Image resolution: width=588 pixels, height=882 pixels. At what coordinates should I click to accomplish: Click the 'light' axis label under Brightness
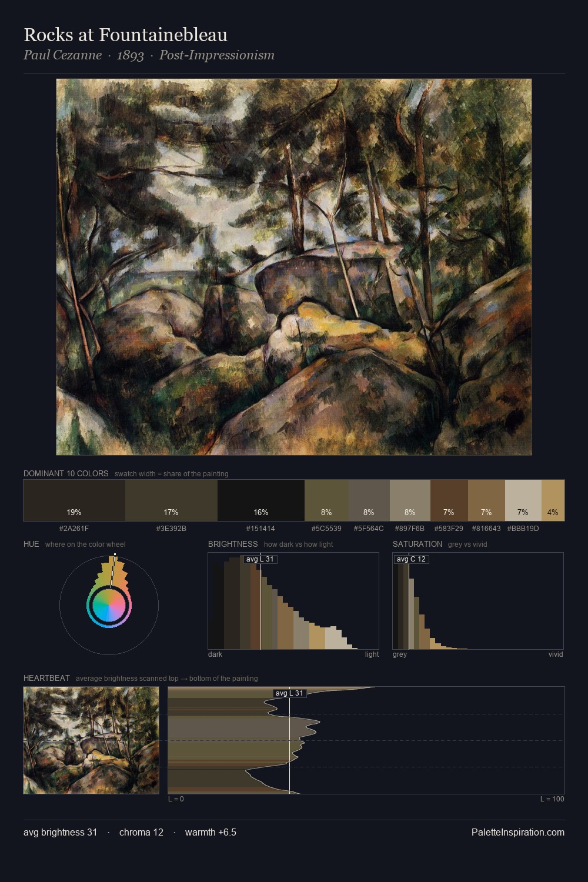click(372, 654)
